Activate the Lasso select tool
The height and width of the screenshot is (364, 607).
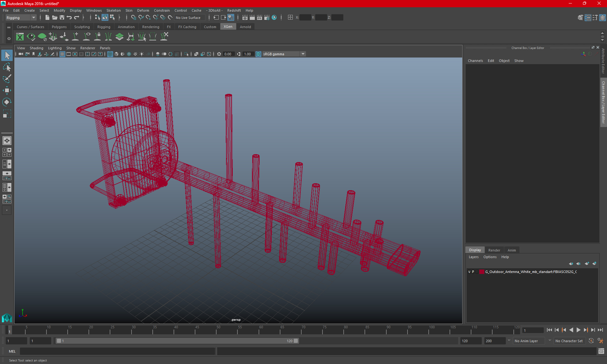click(x=7, y=67)
